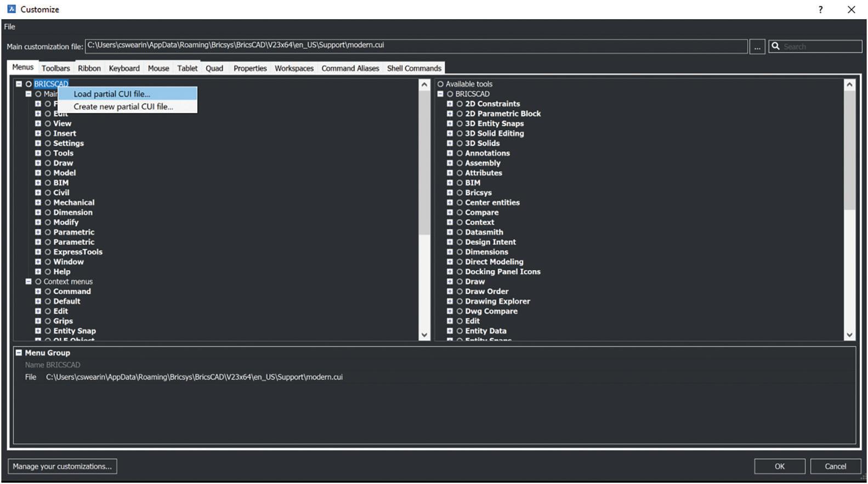Switch to the Toolbars tab

56,69
